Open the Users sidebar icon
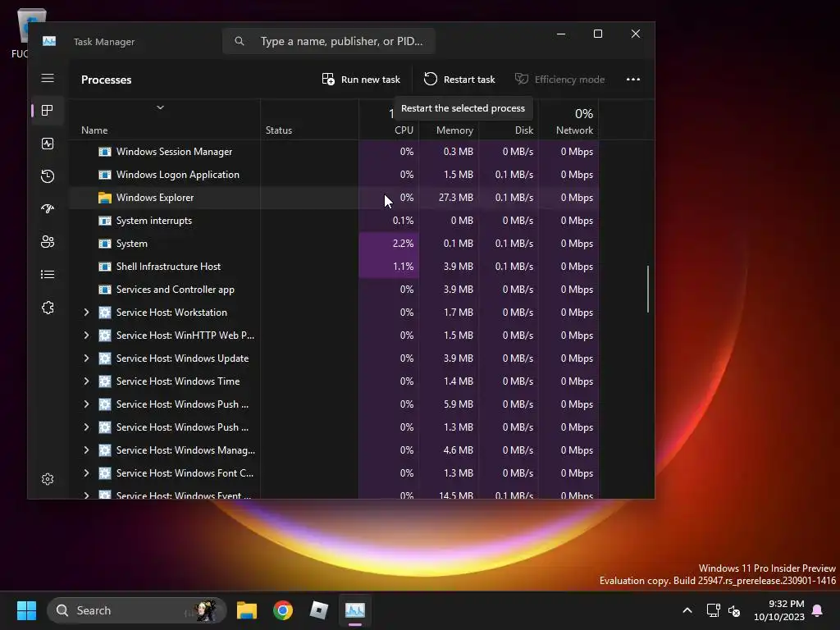 pyautogui.click(x=48, y=242)
